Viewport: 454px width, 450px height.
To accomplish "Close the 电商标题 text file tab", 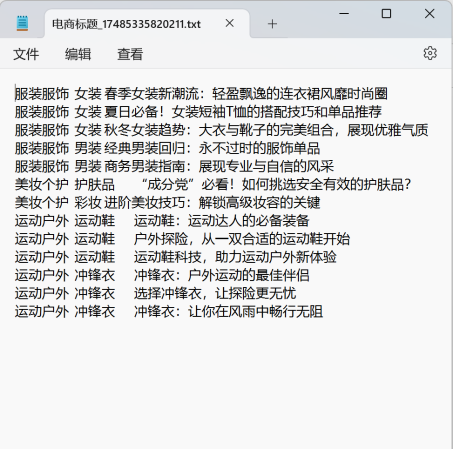I will 229,23.
